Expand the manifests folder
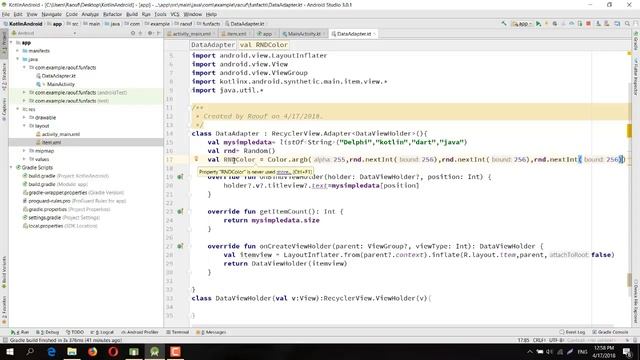 [18, 51]
